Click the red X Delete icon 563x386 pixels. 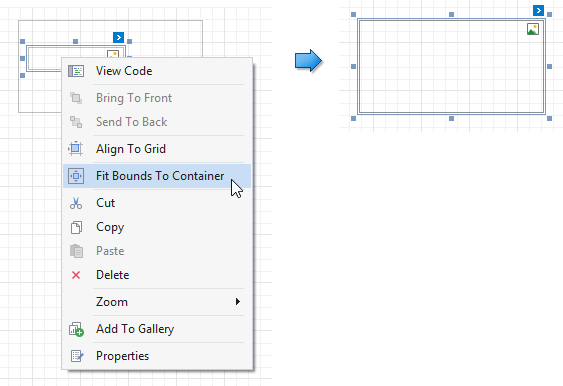point(76,275)
